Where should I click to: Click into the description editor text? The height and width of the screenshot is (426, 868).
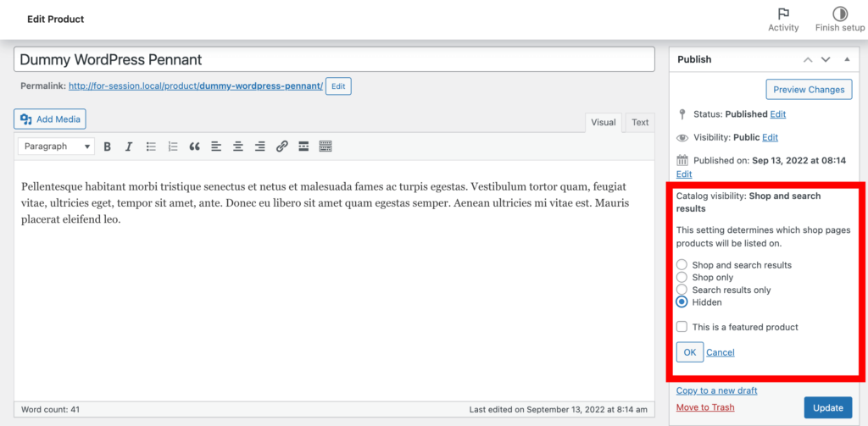click(325, 202)
